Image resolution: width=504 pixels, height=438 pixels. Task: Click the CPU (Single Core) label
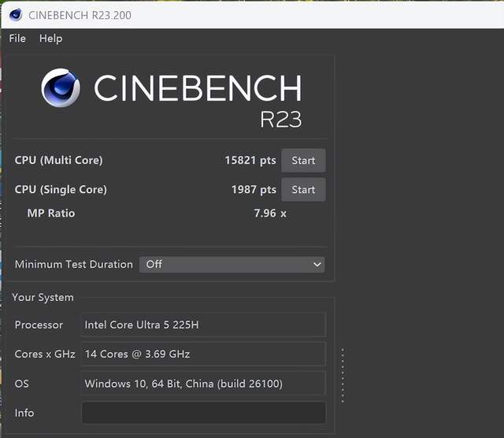[x=61, y=189]
